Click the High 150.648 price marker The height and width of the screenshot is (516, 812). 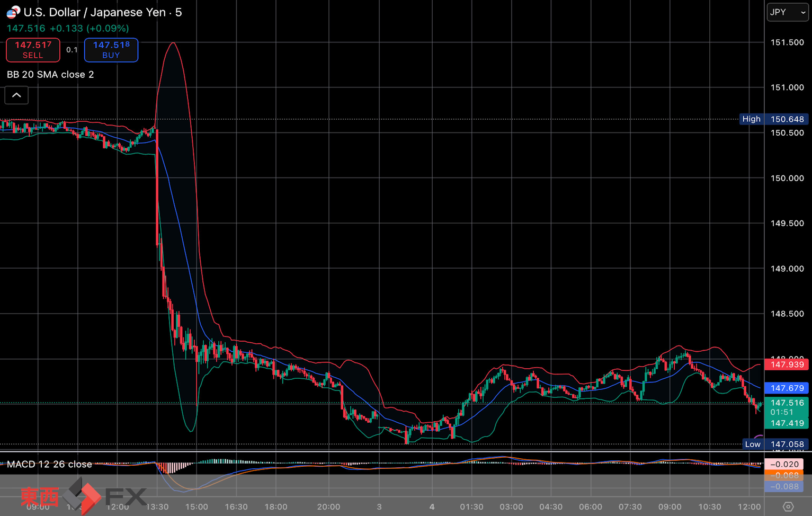(x=774, y=119)
